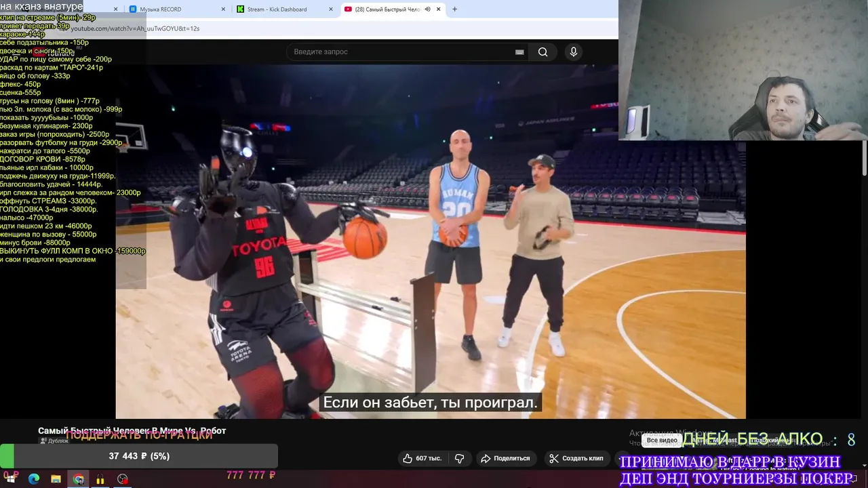The image size is (868, 488).
Task: Switch to Stream - Kick Dashboard tab
Action: (x=283, y=9)
